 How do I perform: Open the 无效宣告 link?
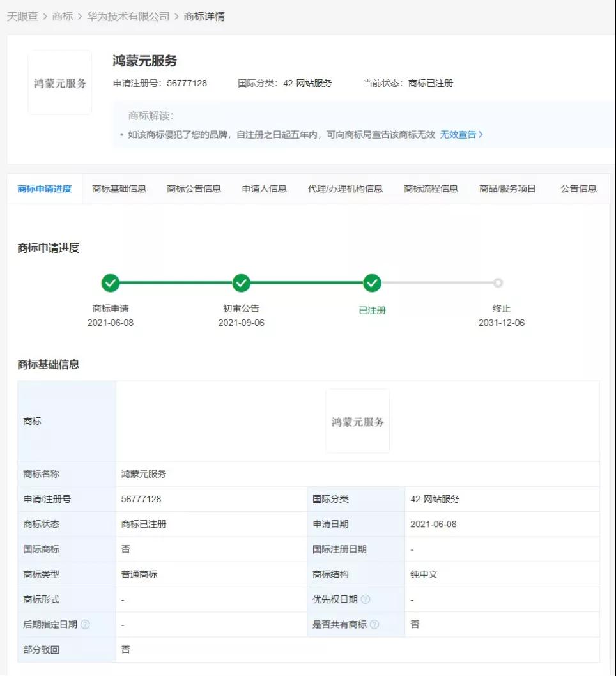[461, 135]
